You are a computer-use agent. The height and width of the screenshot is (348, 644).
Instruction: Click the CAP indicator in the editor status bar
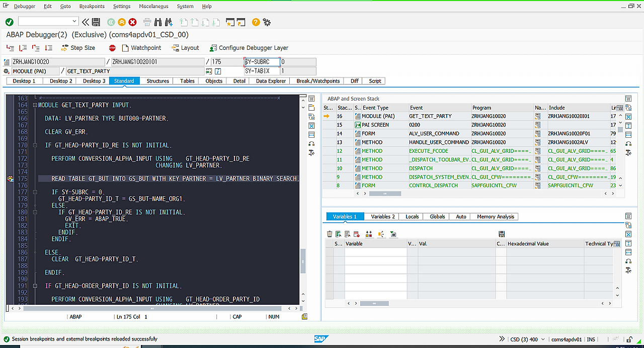click(x=237, y=317)
